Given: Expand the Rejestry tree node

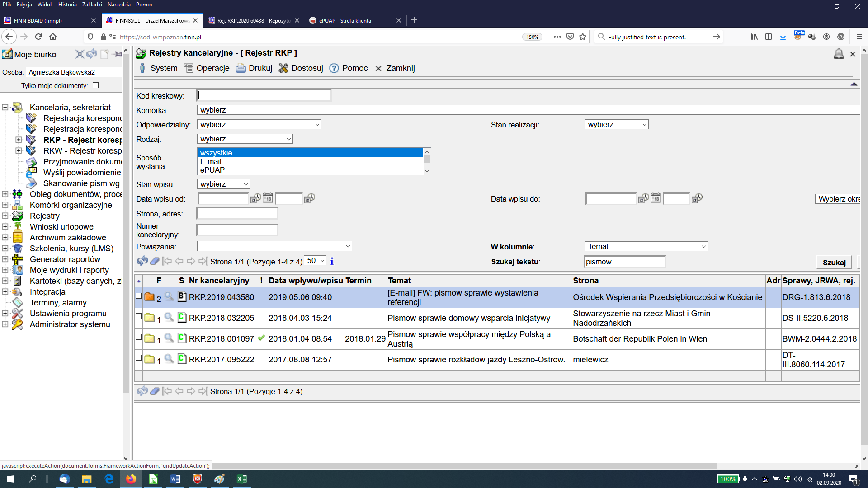Looking at the screenshot, I should (5, 216).
